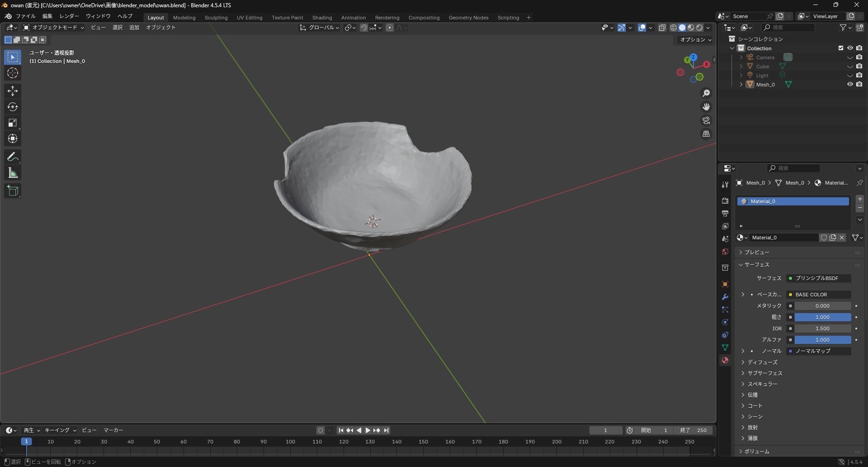The image size is (868, 467).
Task: Open the オブジェクトモード dropdown
Action: (x=54, y=28)
